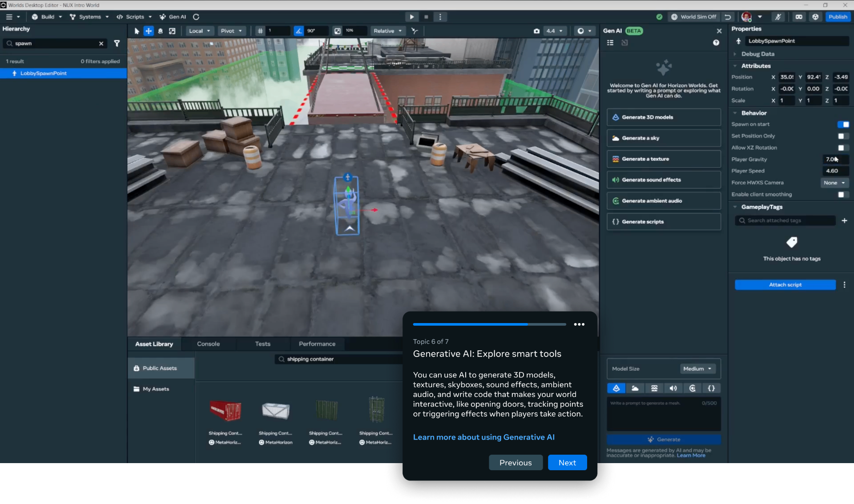854x504 pixels.
Task: Go back to Previous tutorial topic
Action: (x=516, y=463)
